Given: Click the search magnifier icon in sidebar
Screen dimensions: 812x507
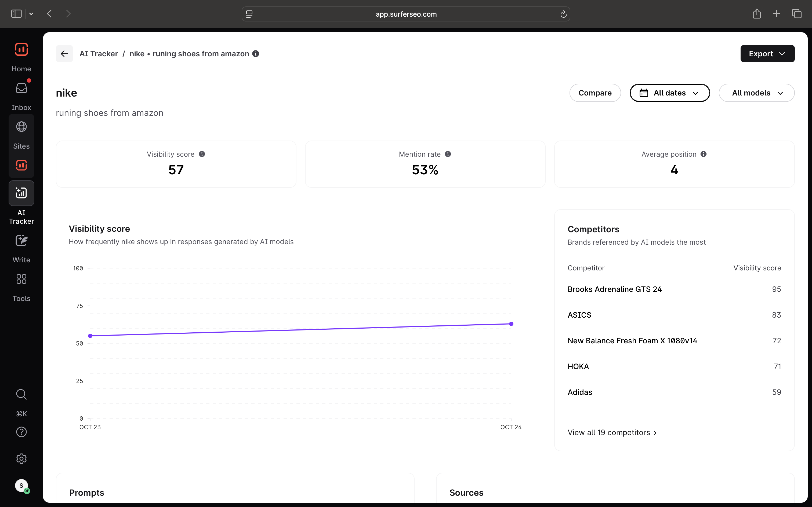Looking at the screenshot, I should click(x=21, y=394).
